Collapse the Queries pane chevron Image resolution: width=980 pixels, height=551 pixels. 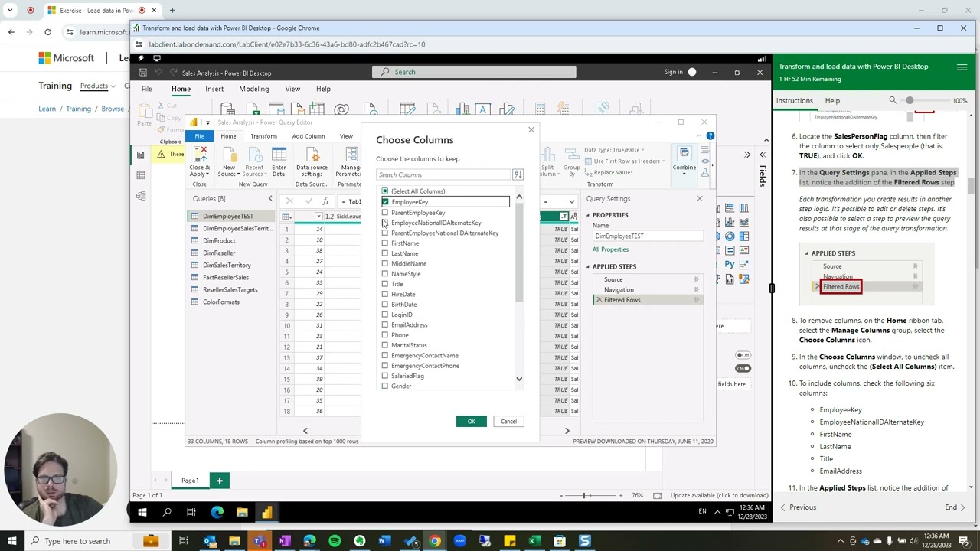pos(269,199)
